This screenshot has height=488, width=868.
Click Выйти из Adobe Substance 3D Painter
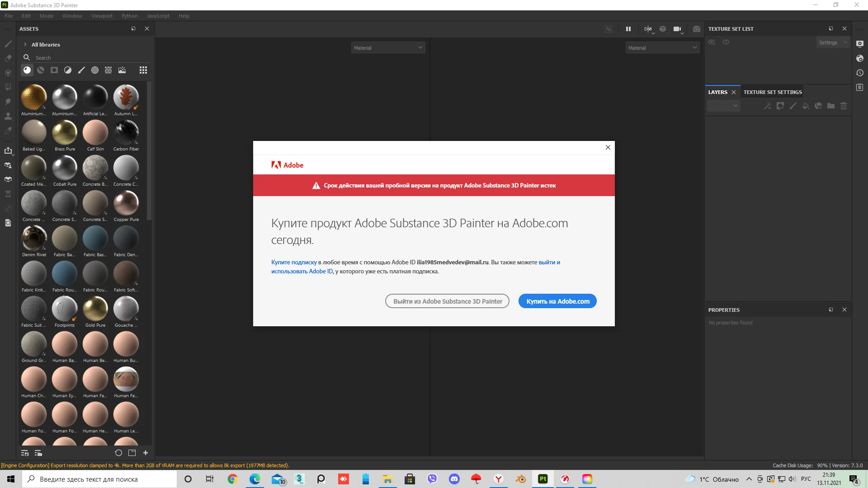point(447,301)
